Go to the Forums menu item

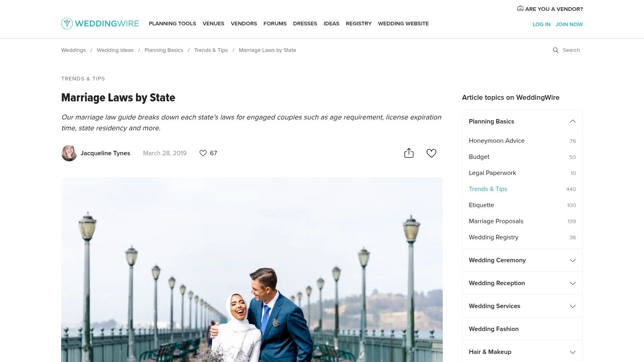275,24
